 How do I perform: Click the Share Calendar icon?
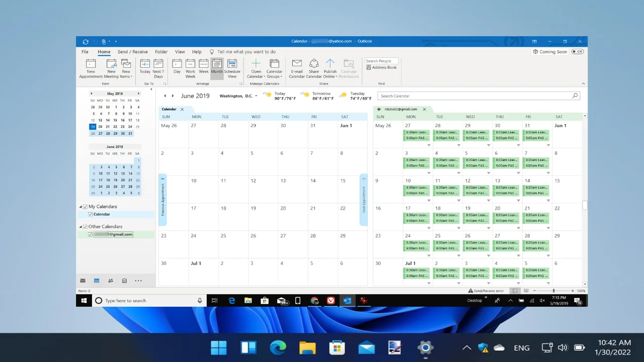click(x=314, y=63)
